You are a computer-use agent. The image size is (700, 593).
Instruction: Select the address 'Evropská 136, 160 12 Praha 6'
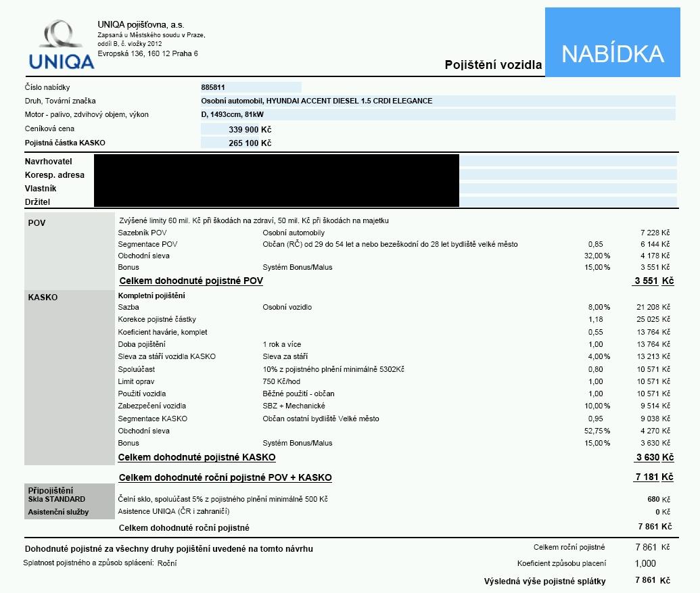point(147,53)
